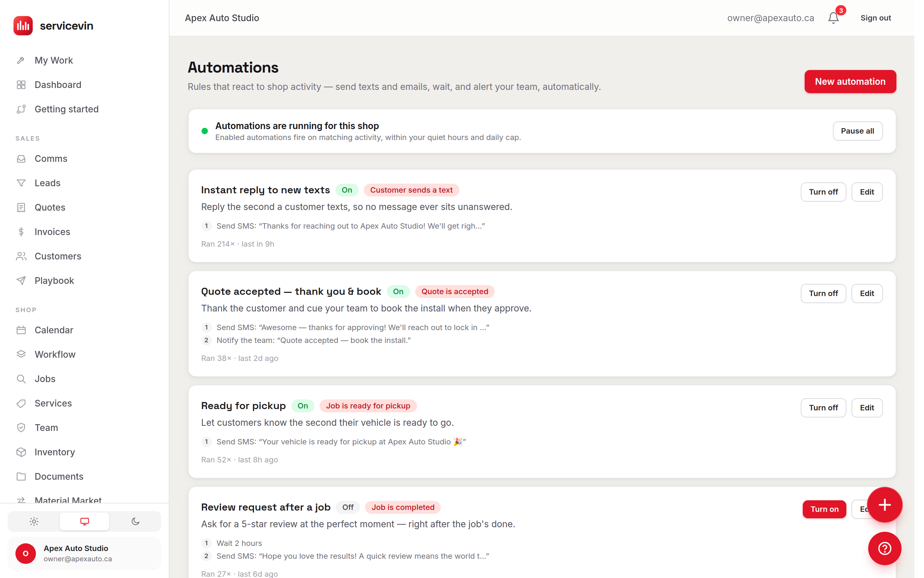The height and width of the screenshot is (578, 924).
Task: Click the Inventory box icon
Action: pos(21,453)
